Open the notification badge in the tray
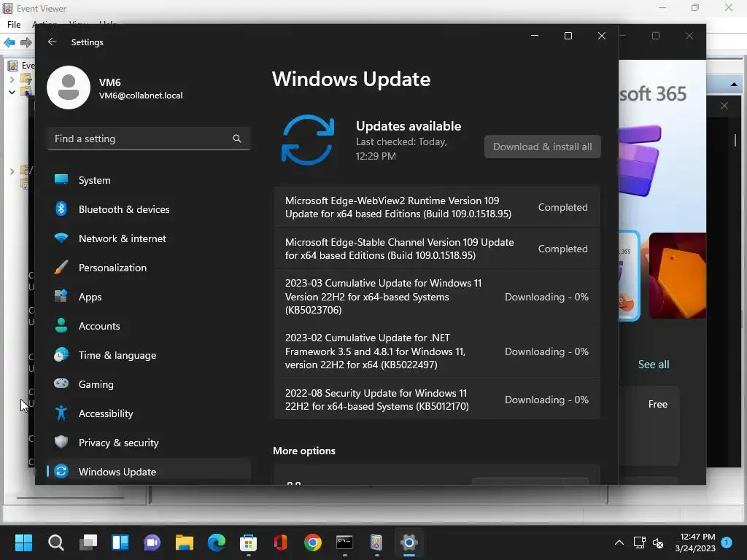747x560 pixels. [x=727, y=542]
